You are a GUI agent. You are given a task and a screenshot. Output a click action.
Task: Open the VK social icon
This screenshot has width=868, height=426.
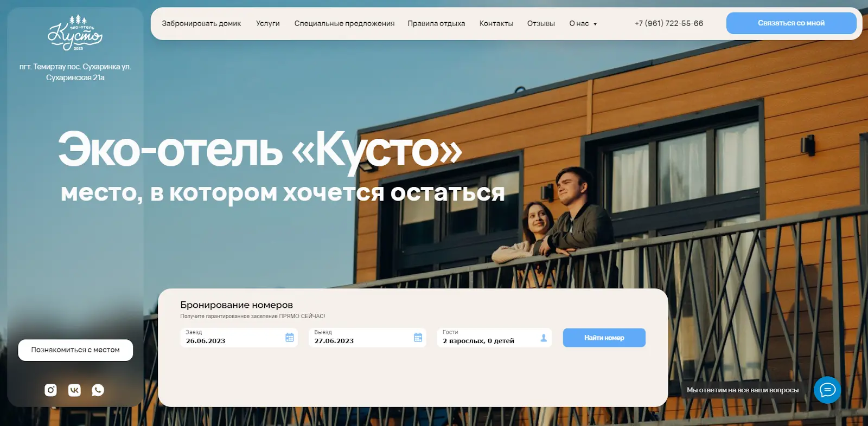pyautogui.click(x=74, y=390)
